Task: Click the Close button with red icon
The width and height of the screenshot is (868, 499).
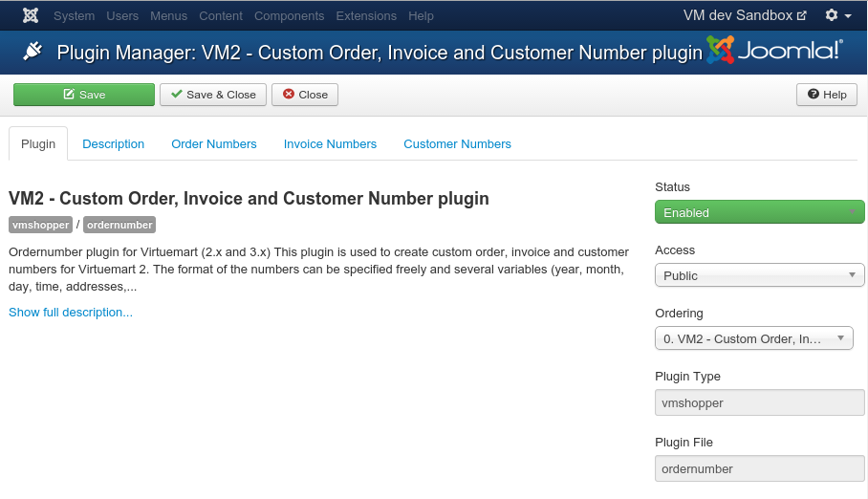Action: click(305, 95)
